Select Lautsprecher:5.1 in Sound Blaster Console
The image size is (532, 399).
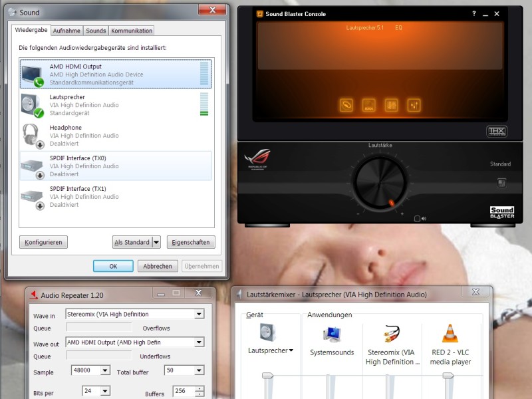coord(364,27)
